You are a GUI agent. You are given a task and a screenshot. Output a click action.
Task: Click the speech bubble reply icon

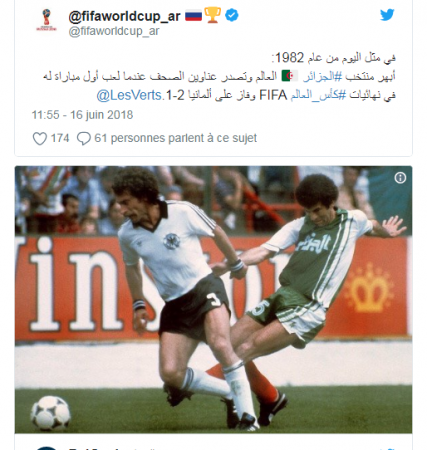click(x=83, y=138)
